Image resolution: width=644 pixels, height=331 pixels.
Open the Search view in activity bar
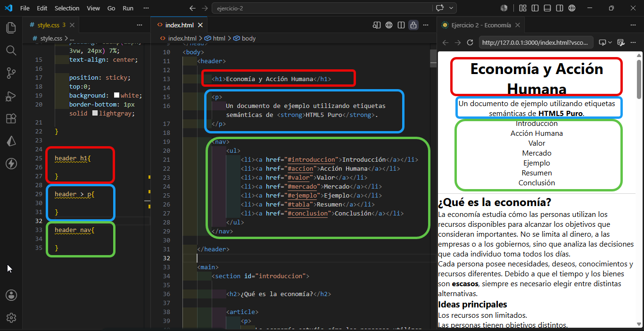tap(11, 50)
